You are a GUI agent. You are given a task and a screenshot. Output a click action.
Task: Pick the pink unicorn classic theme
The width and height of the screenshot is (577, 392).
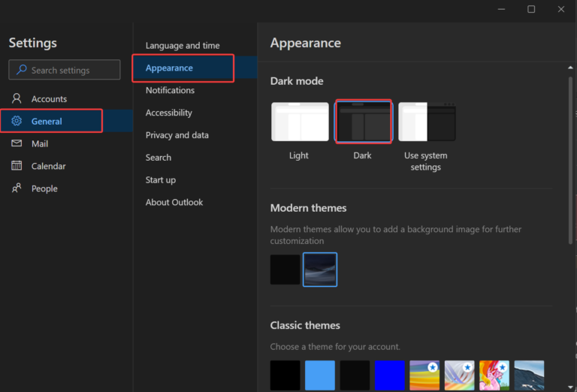pyautogui.click(x=494, y=375)
